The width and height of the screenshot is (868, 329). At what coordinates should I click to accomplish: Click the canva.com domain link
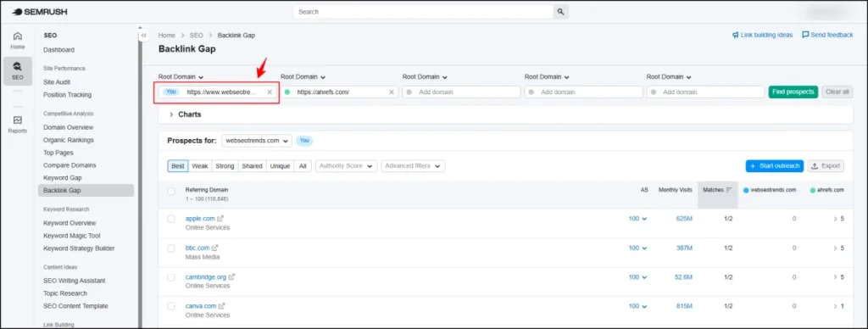(200, 306)
